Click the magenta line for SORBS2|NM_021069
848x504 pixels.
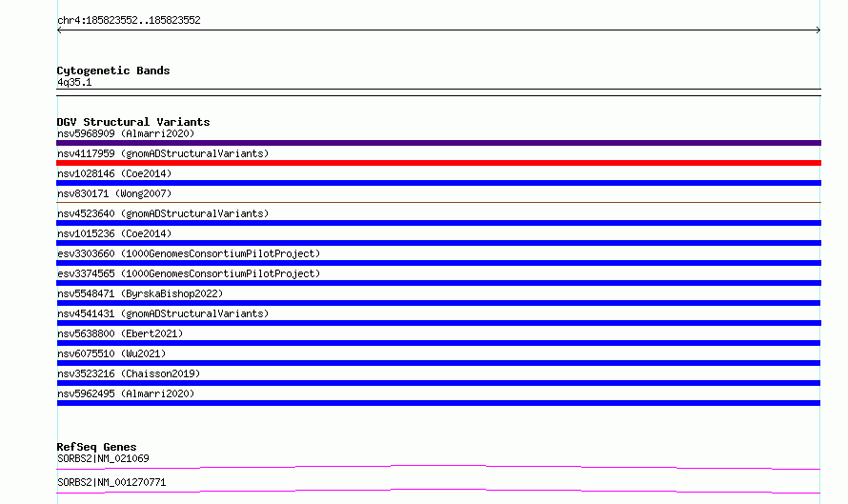coord(438,467)
